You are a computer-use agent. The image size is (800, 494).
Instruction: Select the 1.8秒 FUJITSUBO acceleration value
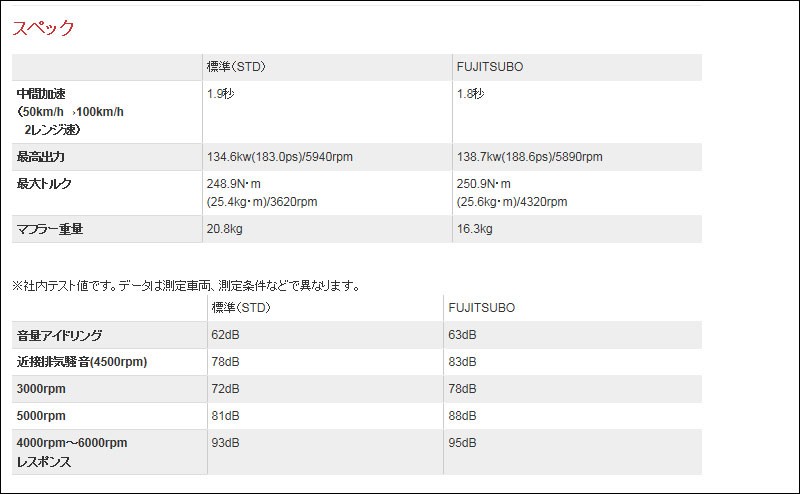[x=471, y=93]
